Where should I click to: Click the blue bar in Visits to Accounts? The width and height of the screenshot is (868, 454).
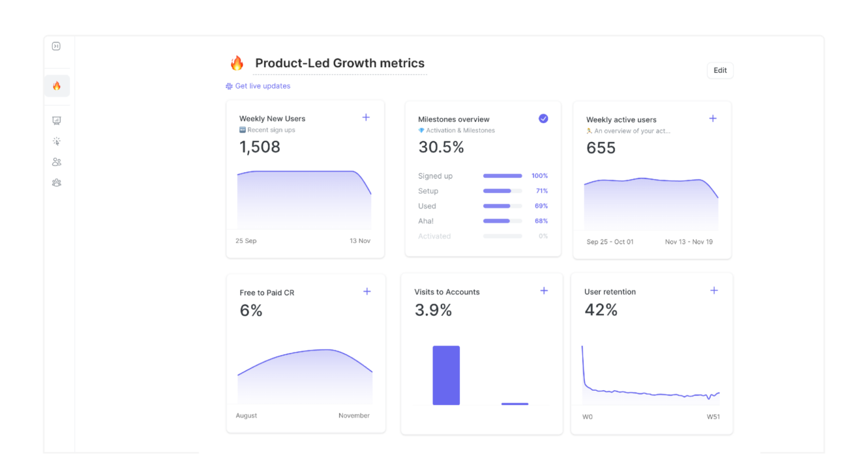tap(446, 375)
